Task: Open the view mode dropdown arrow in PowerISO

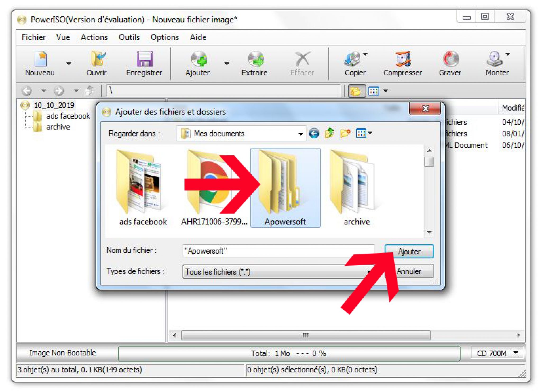Action: pos(386,91)
